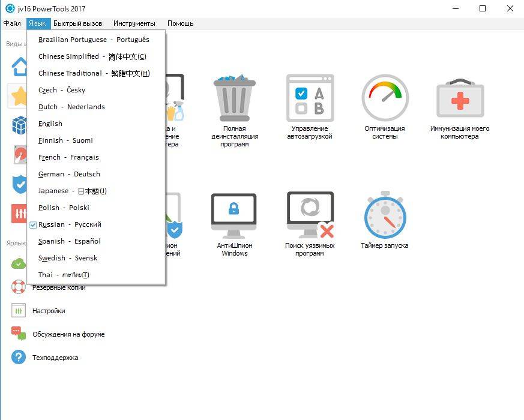
Task: Open Резервные копии link text
Action: pyautogui.click(x=59, y=287)
